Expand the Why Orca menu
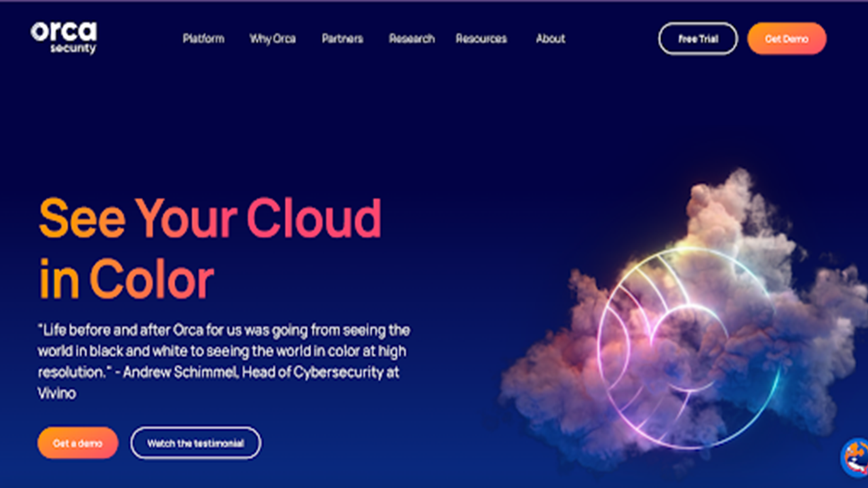 pos(273,39)
